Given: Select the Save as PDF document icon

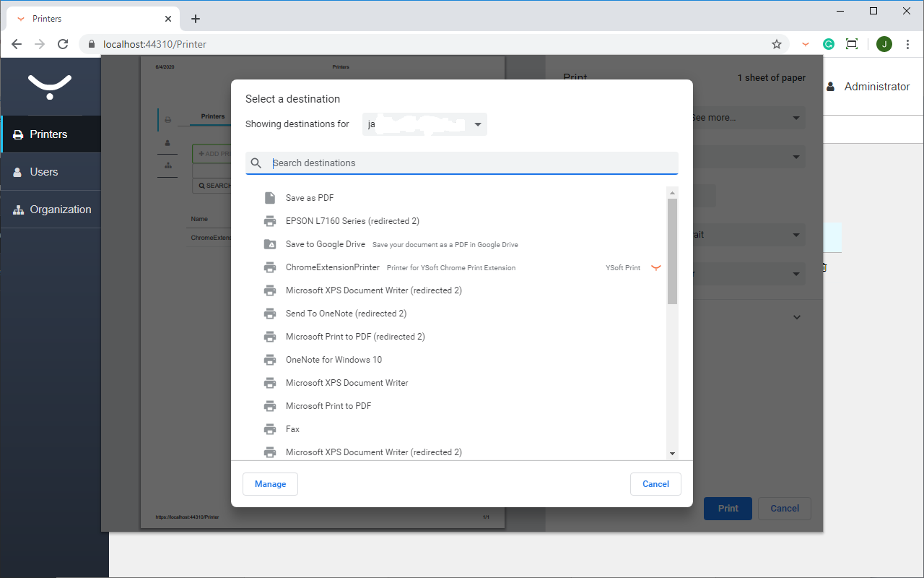Looking at the screenshot, I should 270,197.
